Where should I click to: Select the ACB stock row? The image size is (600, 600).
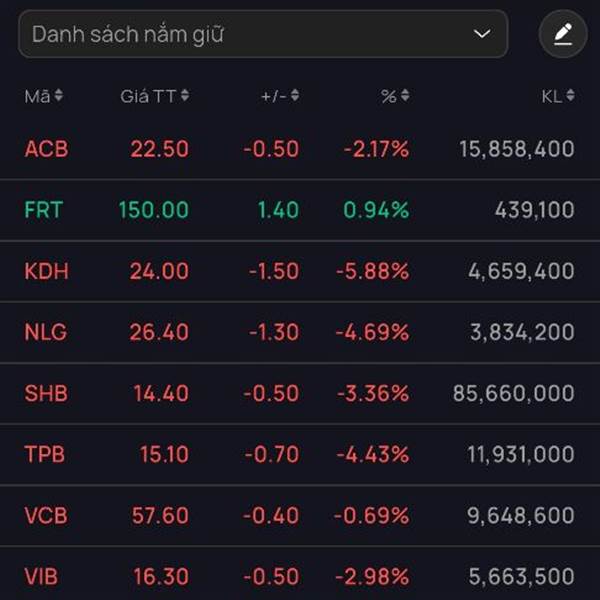point(300,149)
